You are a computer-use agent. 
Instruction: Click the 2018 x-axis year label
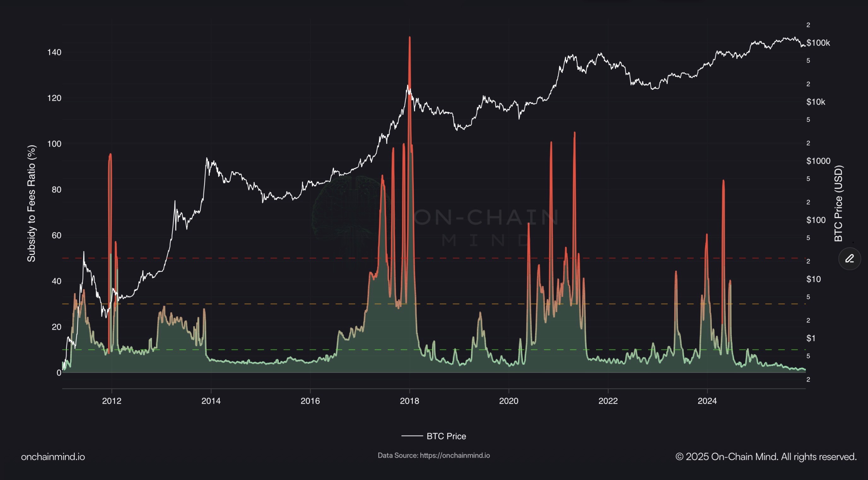click(x=409, y=401)
